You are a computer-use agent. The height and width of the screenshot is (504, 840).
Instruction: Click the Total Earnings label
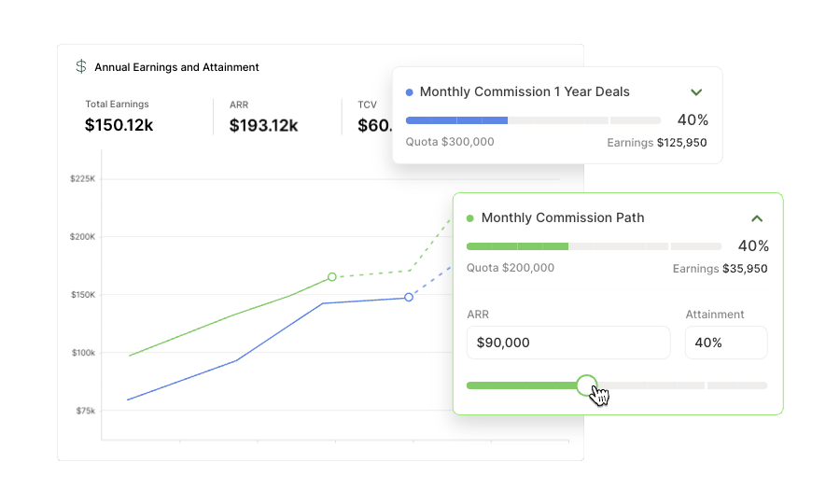pyautogui.click(x=117, y=104)
